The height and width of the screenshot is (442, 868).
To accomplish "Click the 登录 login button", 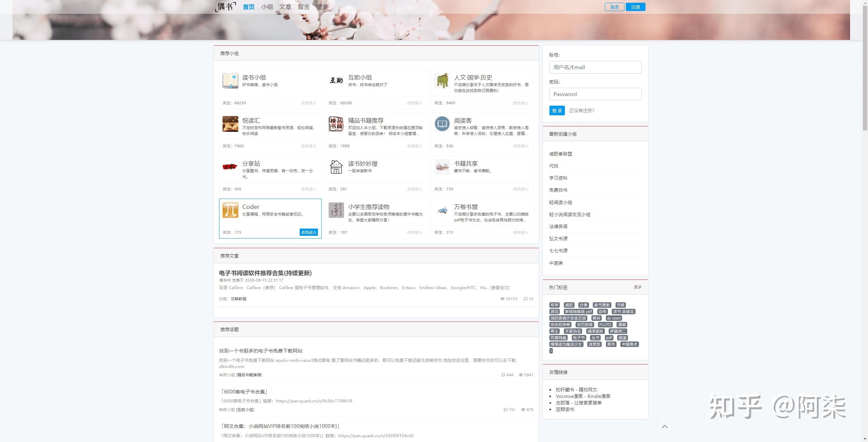I will pyautogui.click(x=556, y=110).
